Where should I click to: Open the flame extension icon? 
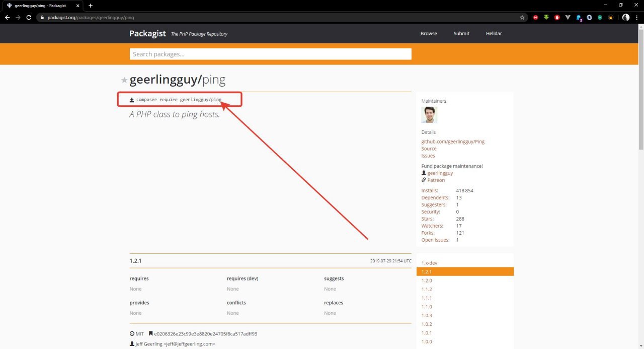tap(611, 17)
